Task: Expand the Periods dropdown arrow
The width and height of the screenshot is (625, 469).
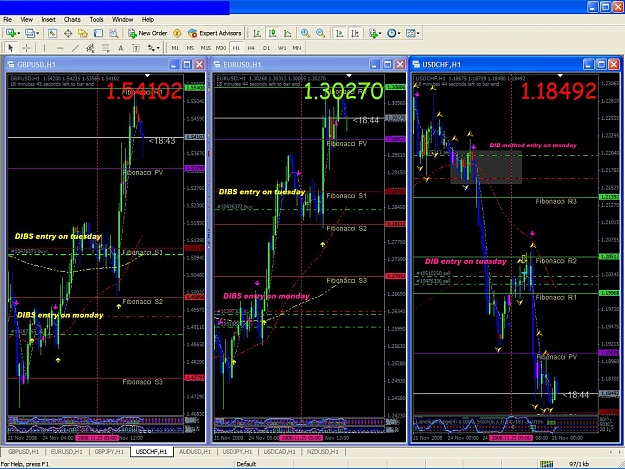Action: tap(399, 33)
